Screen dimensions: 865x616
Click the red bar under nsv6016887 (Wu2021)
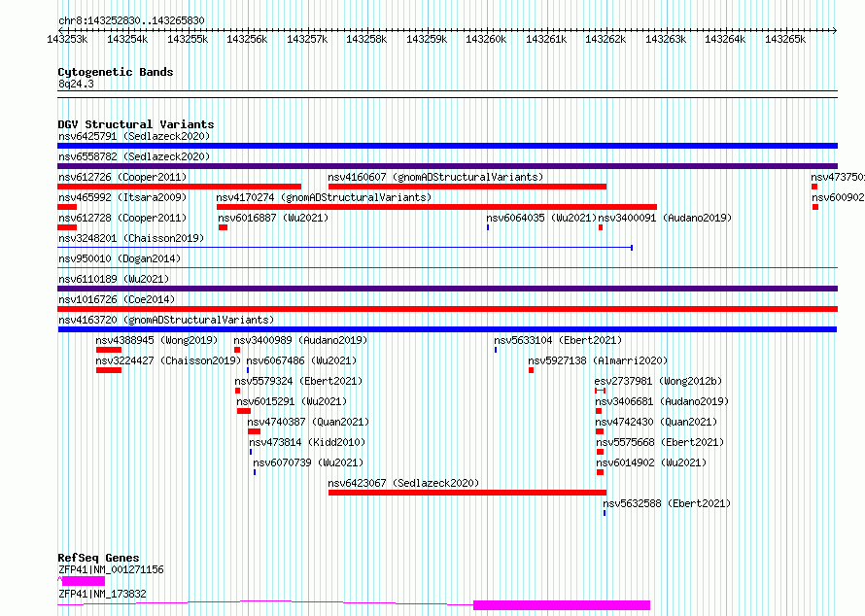223,227
